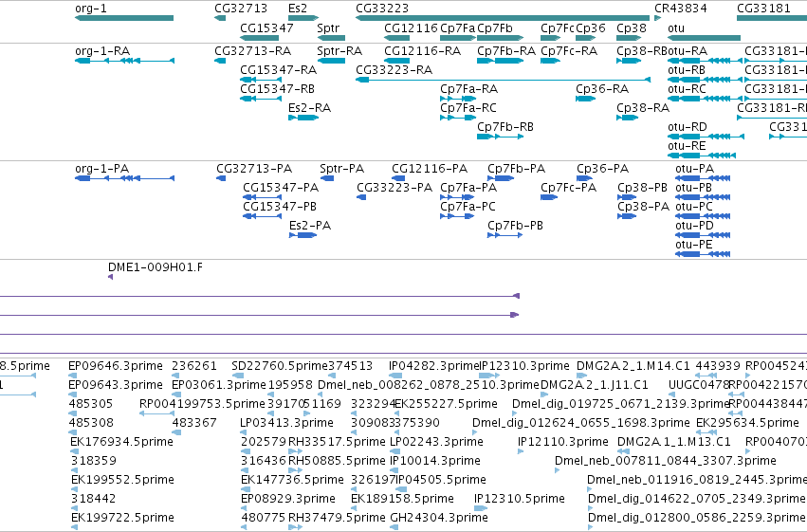Select transcript Sptr-RA
The image size is (807, 532).
(331, 61)
